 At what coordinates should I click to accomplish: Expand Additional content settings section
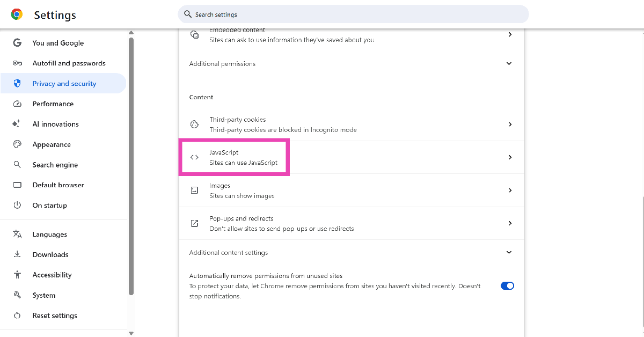point(509,253)
